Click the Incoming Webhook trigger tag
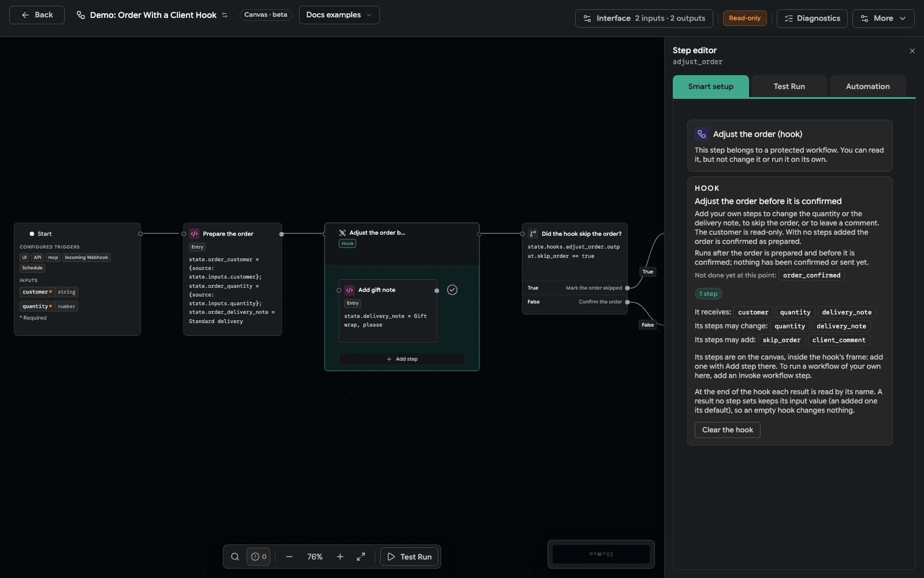 click(x=86, y=258)
